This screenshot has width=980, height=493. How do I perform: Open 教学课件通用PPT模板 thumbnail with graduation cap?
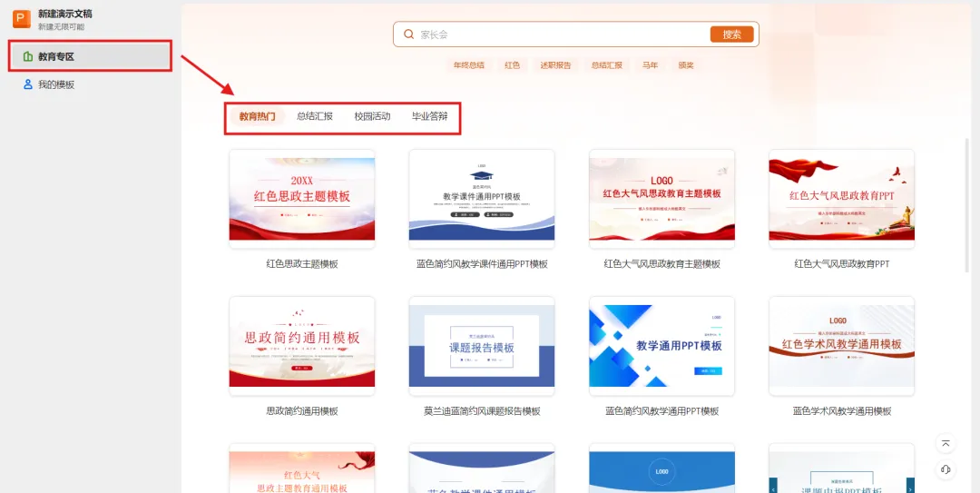tap(482, 199)
